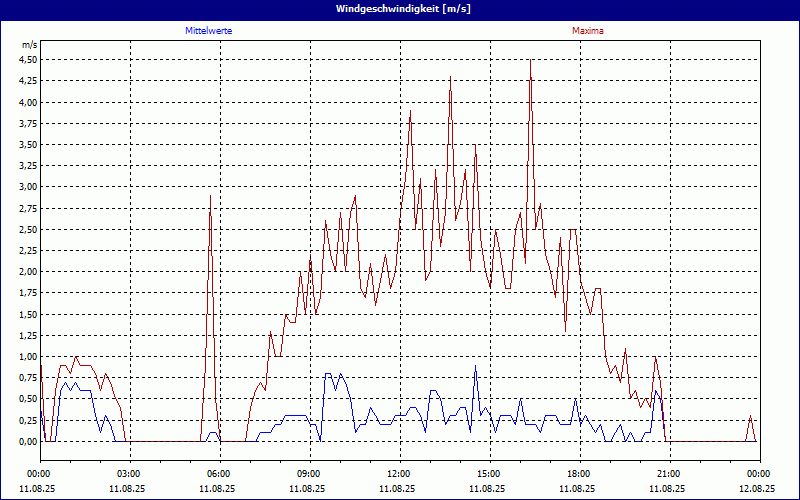The width and height of the screenshot is (800, 500).
Task: Click the 21:00 time label on the x-axis
Action: click(668, 474)
